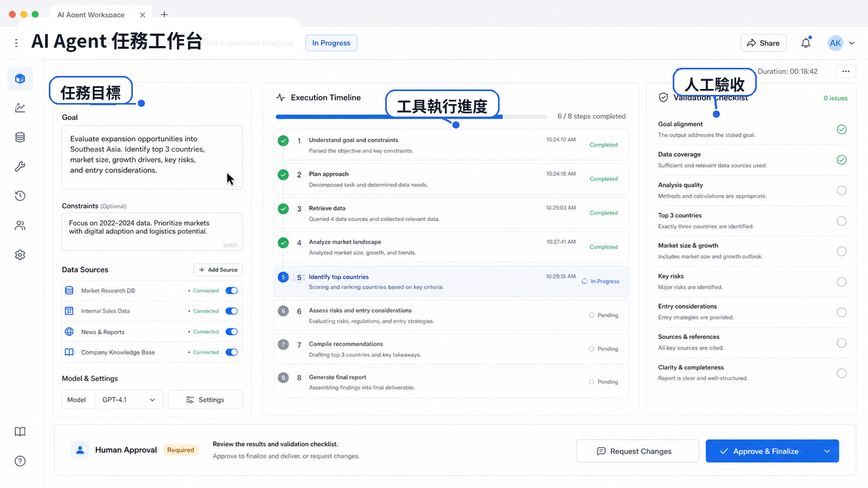Toggle the News & Reports connection switch

tap(232, 332)
